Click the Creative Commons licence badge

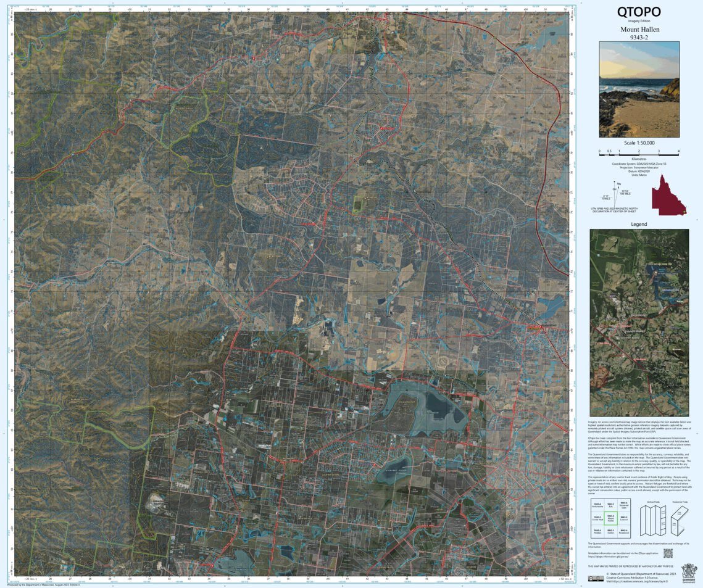pyautogui.click(x=596, y=579)
